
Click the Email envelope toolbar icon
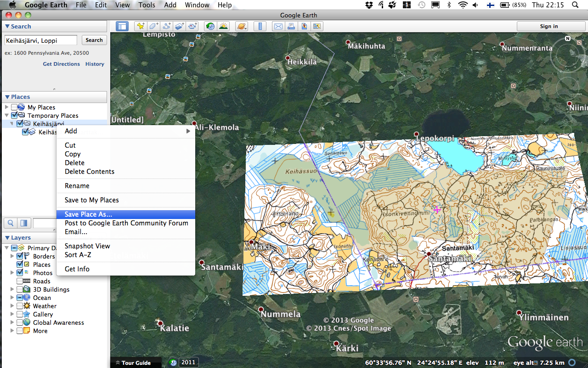pos(278,26)
